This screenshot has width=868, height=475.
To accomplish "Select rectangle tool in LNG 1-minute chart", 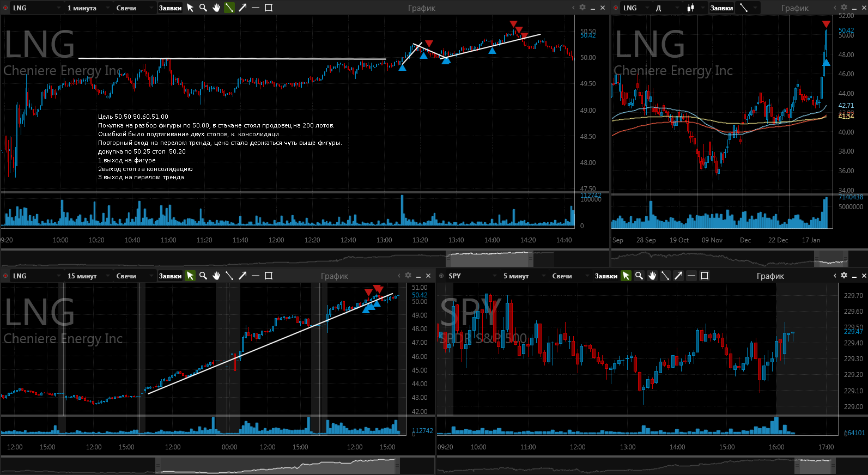I will point(269,8).
